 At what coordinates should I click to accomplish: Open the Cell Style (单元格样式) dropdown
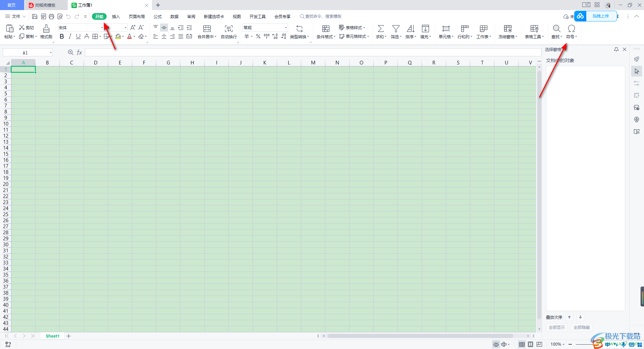354,36
